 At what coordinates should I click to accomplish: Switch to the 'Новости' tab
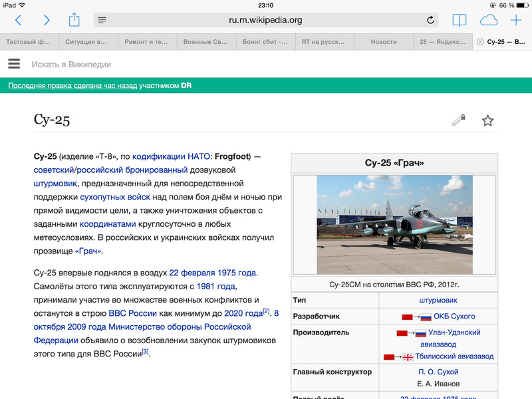click(384, 42)
